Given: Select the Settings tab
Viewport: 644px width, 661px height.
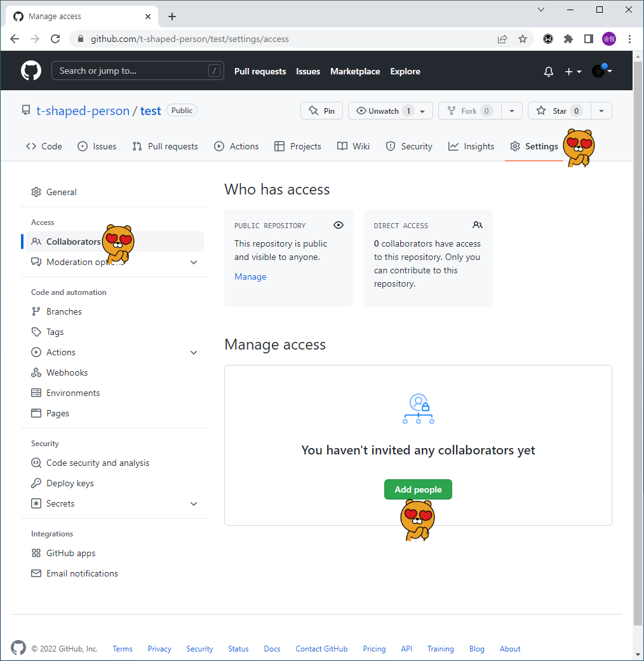Looking at the screenshot, I should 533,146.
